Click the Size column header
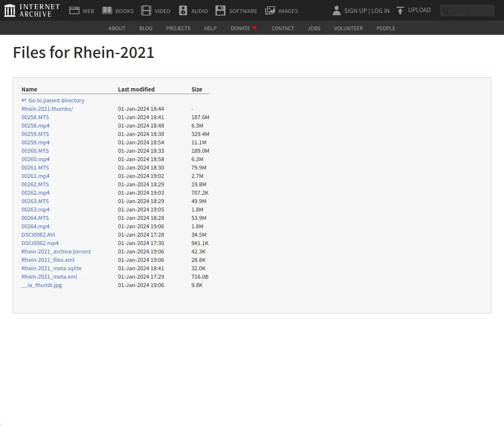504x428 pixels. point(197,89)
